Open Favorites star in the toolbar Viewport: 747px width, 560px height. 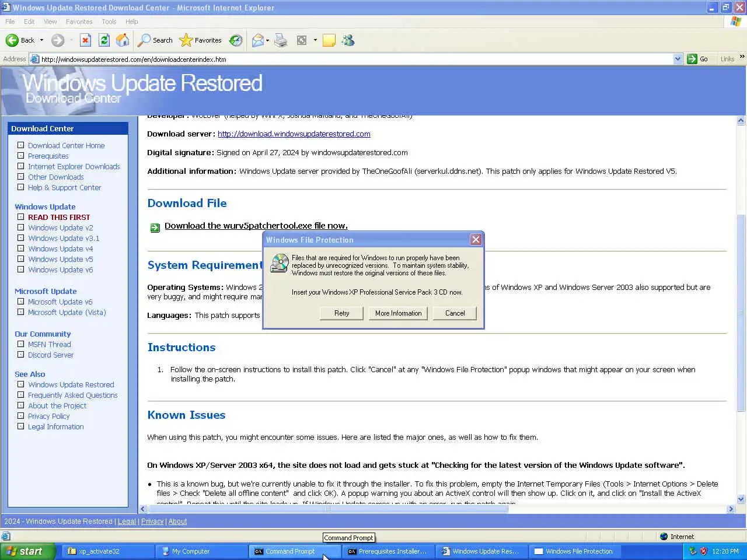[201, 40]
